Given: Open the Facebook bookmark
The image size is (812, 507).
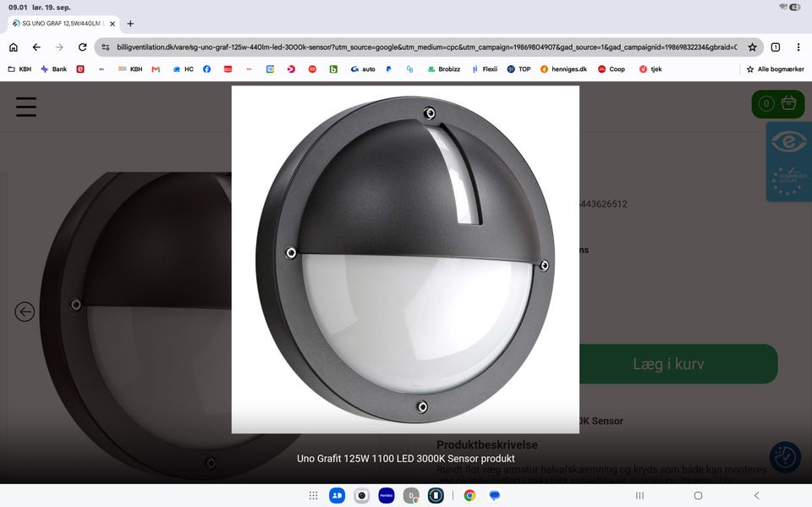Looking at the screenshot, I should coord(206,69).
